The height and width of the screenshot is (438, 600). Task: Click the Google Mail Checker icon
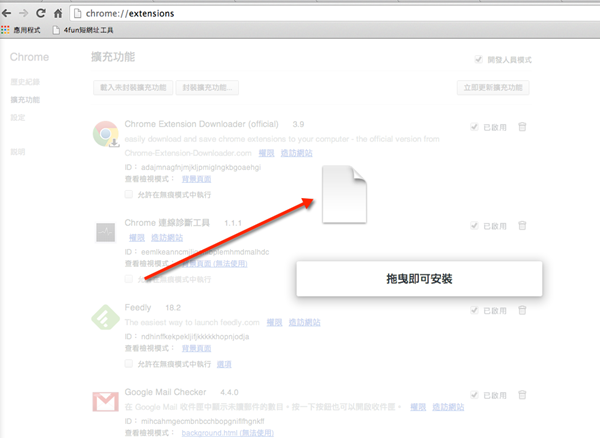pyautogui.click(x=106, y=402)
